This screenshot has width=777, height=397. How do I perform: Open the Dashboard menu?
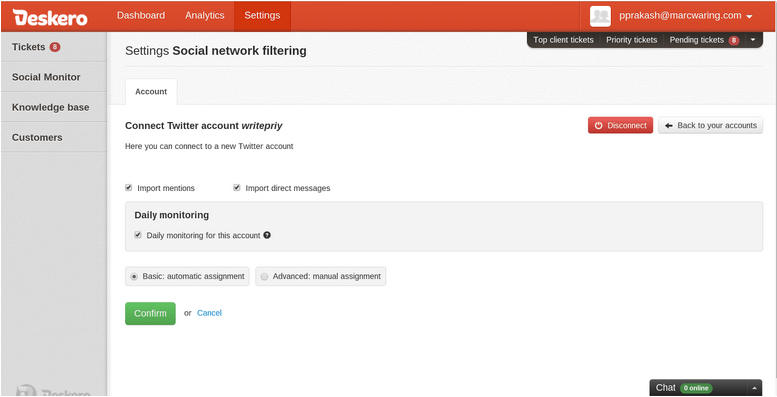(141, 15)
